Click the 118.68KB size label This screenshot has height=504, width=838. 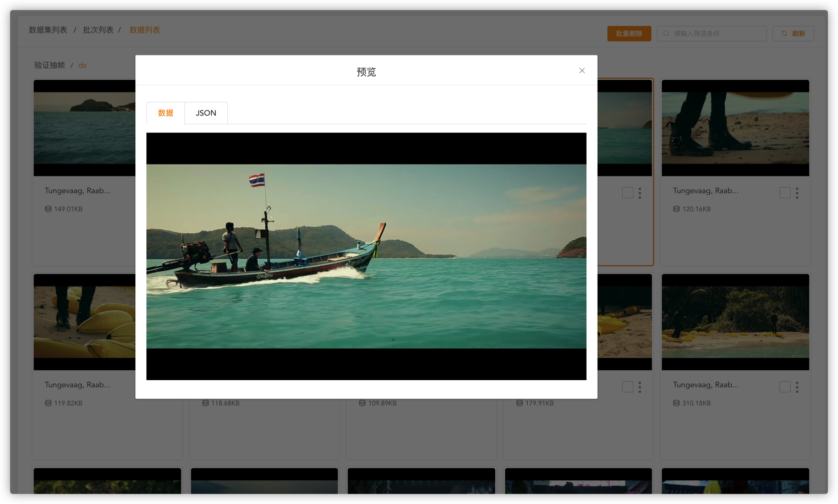(225, 403)
